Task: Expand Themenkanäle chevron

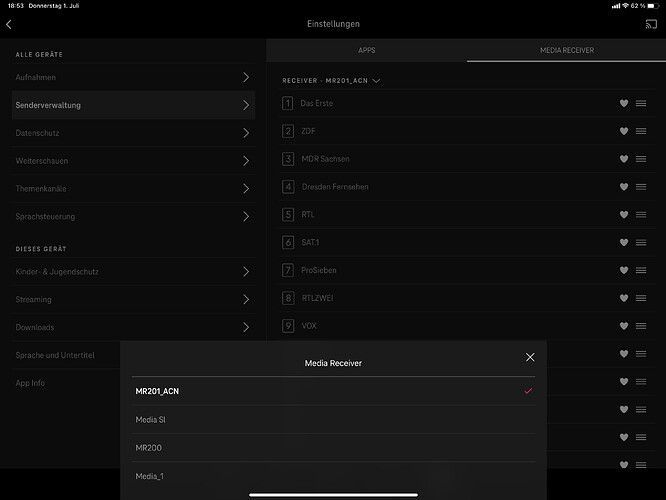Action: pyautogui.click(x=246, y=189)
